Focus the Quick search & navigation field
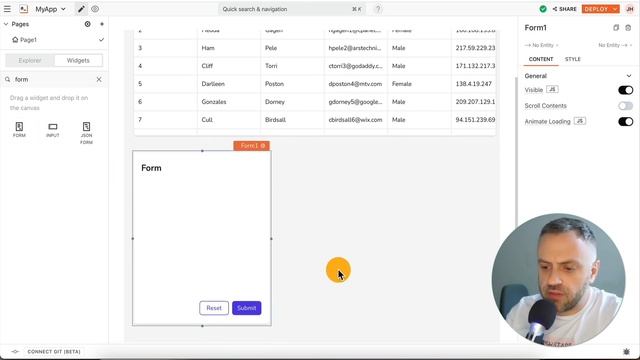 pyautogui.click(x=291, y=9)
